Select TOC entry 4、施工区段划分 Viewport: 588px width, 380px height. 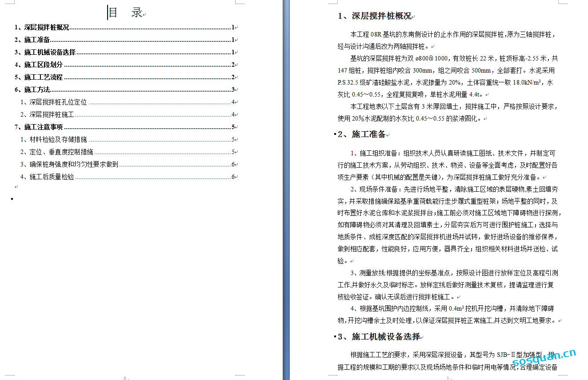tap(39, 65)
